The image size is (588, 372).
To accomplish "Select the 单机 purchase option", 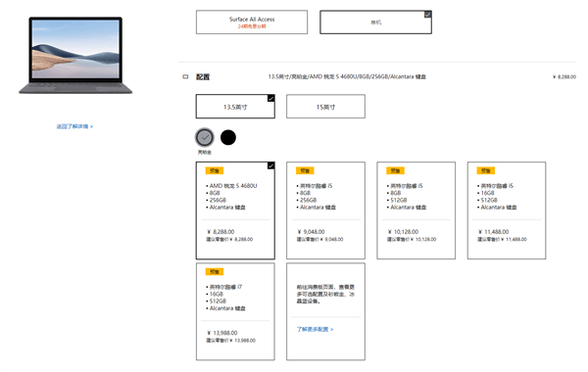I will coord(375,23).
